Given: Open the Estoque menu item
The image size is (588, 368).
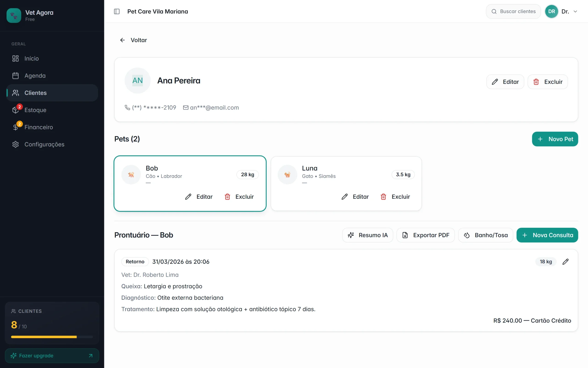Looking at the screenshot, I should coord(52,110).
